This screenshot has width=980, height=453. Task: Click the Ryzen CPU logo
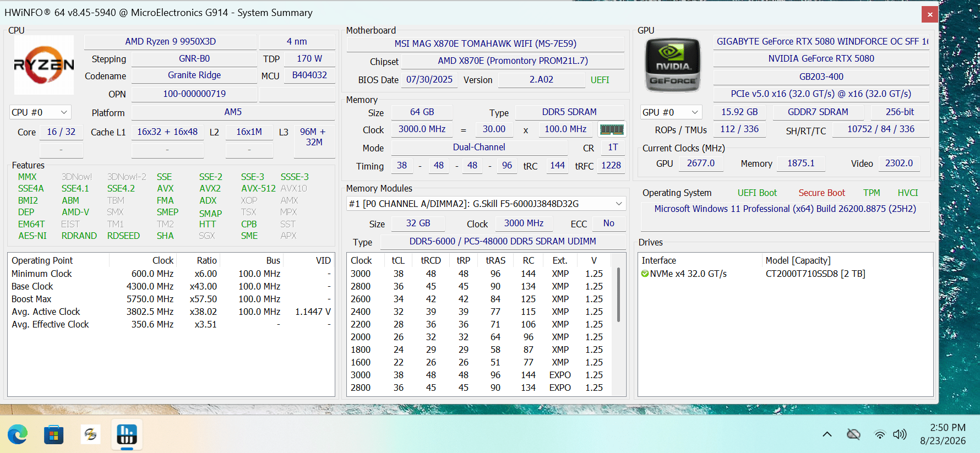[43, 65]
